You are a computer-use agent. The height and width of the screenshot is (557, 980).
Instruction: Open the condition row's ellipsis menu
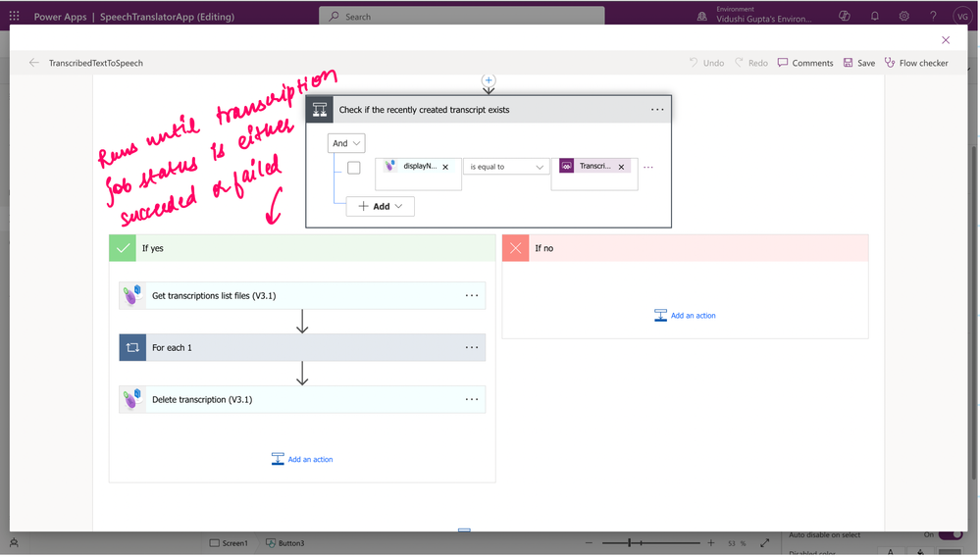click(x=648, y=167)
